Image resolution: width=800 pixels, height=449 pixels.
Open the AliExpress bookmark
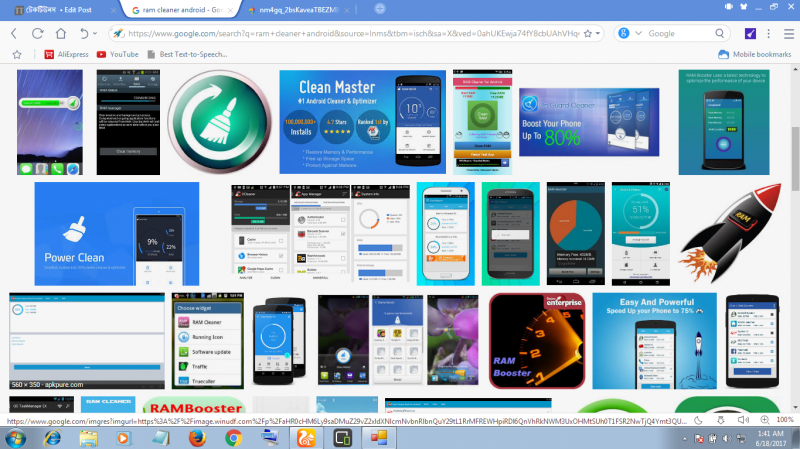click(x=66, y=54)
